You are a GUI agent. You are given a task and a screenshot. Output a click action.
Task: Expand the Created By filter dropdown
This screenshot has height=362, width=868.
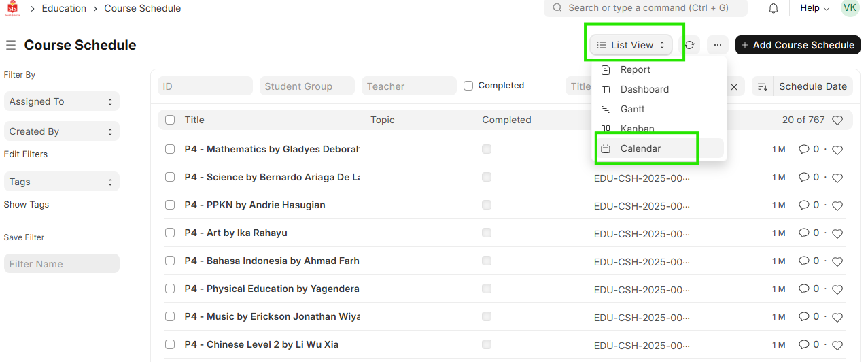[61, 131]
